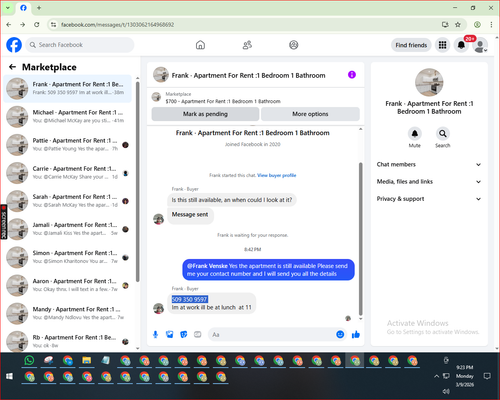Open the account profile avatar menu
500x400 pixels.
coord(480,45)
